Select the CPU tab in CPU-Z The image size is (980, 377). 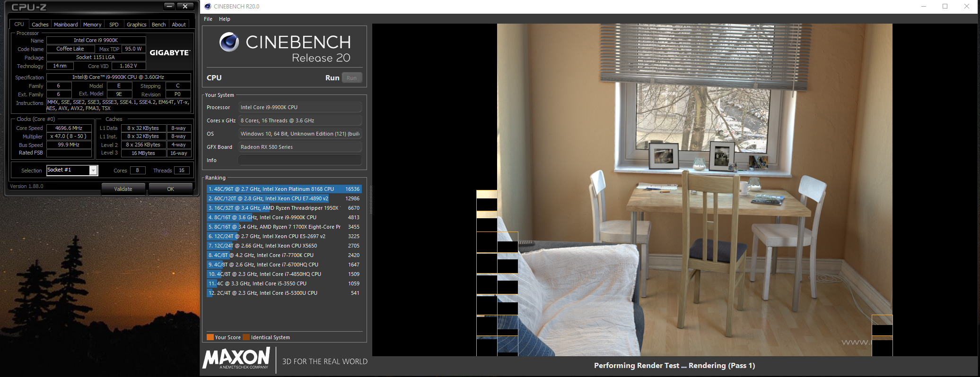click(x=19, y=24)
